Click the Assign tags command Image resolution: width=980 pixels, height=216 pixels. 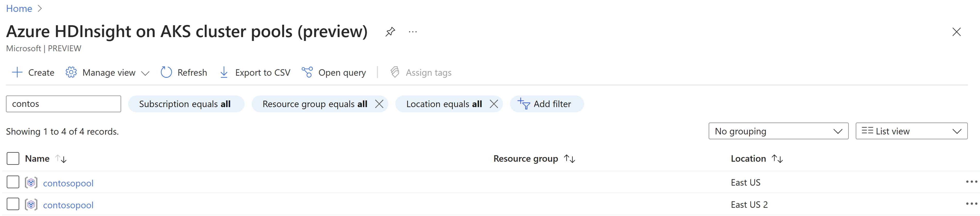click(x=421, y=72)
